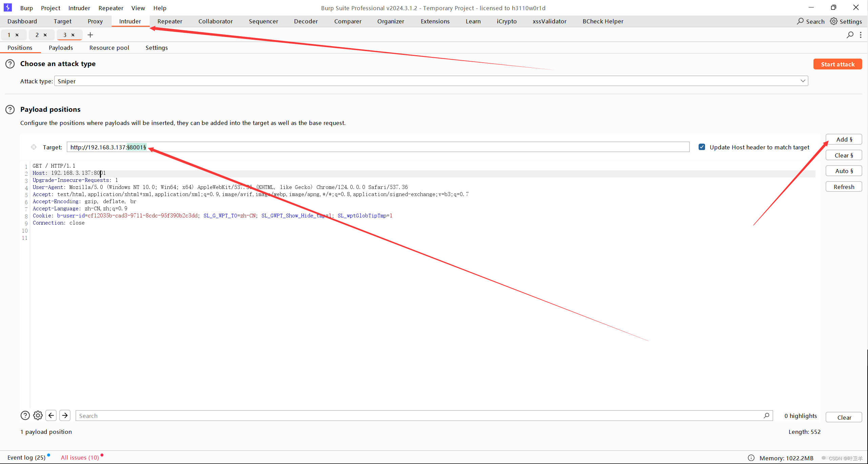868x464 pixels.
Task: Open All issues (10)
Action: click(80, 458)
